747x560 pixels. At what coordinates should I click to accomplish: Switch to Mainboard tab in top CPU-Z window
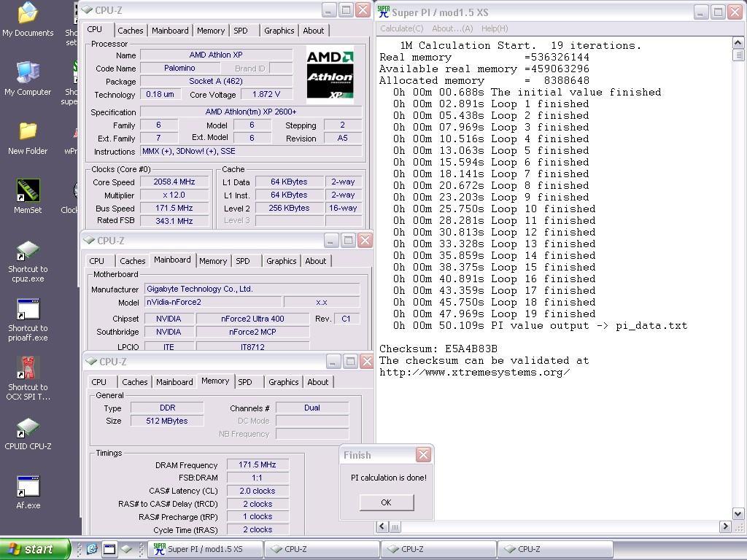(170, 31)
